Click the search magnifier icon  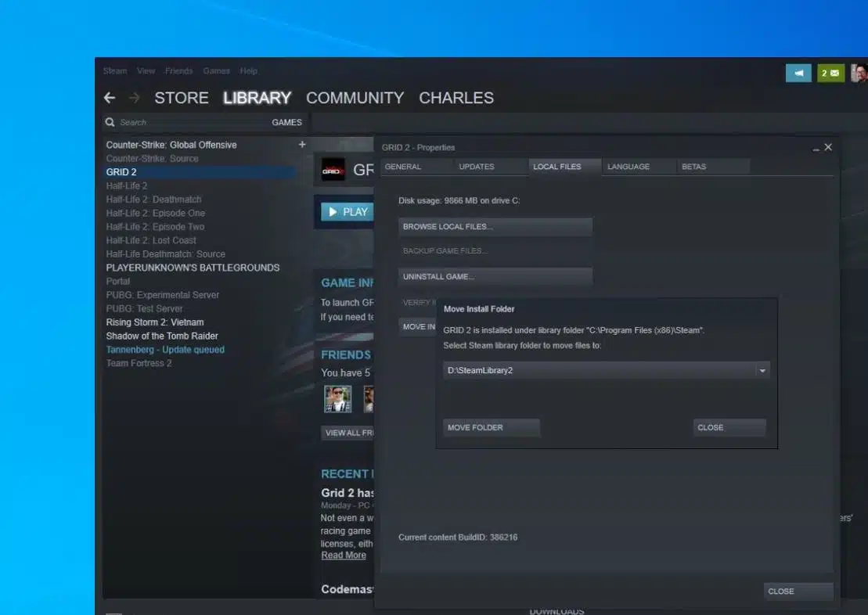pos(110,122)
